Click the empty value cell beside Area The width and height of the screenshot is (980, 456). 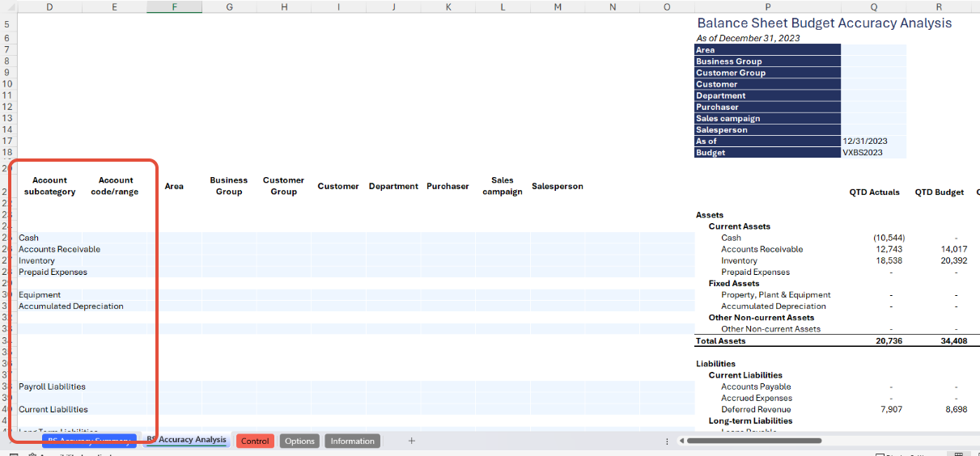pyautogui.click(x=873, y=50)
